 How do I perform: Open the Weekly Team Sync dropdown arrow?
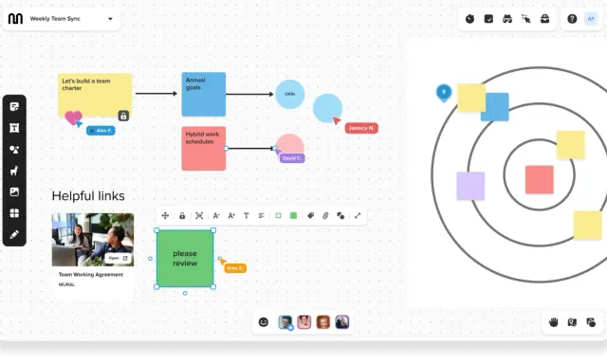tap(110, 19)
